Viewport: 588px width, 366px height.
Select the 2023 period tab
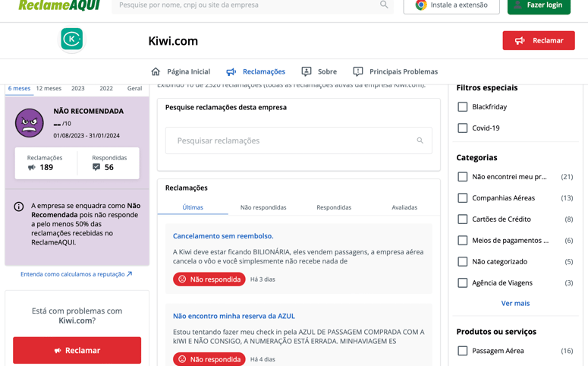click(x=78, y=89)
